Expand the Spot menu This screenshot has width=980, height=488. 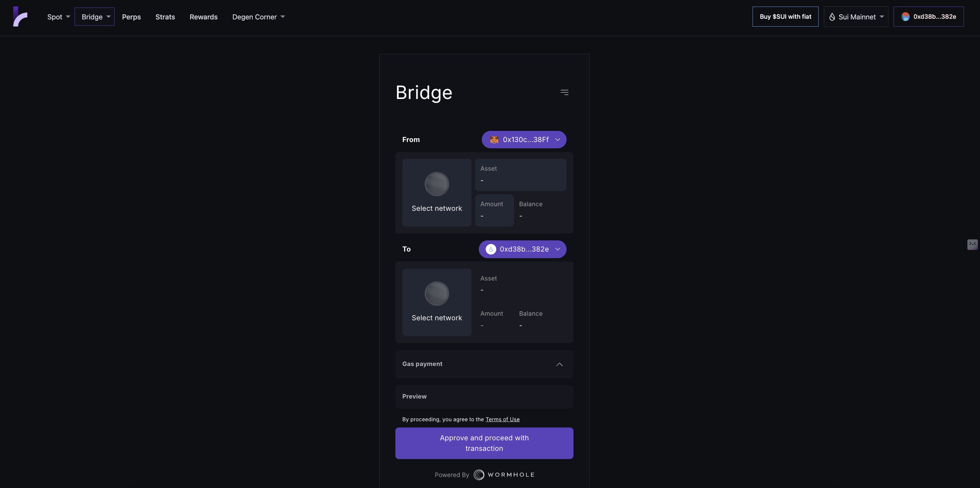click(58, 17)
